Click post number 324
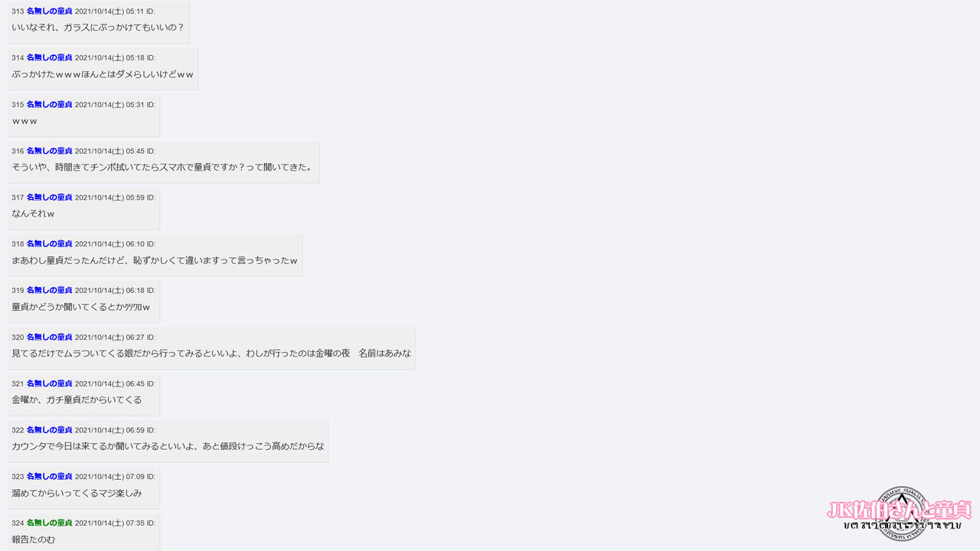 tap(18, 523)
